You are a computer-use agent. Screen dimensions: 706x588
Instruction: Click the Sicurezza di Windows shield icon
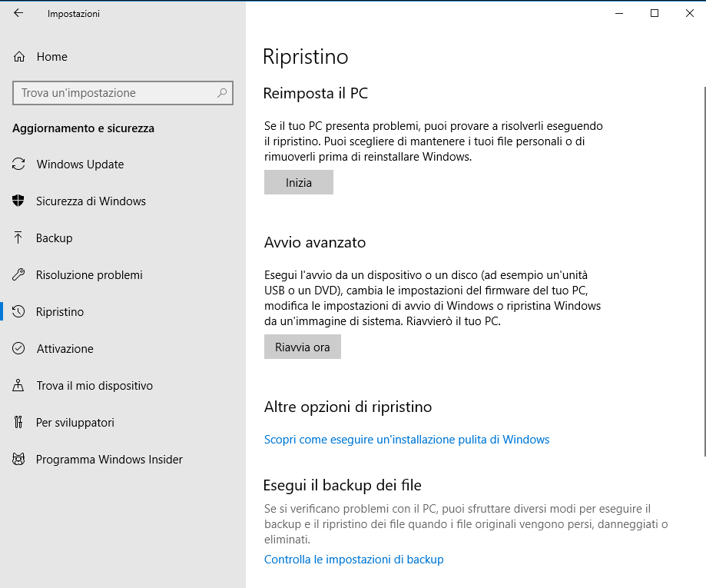[19, 201]
